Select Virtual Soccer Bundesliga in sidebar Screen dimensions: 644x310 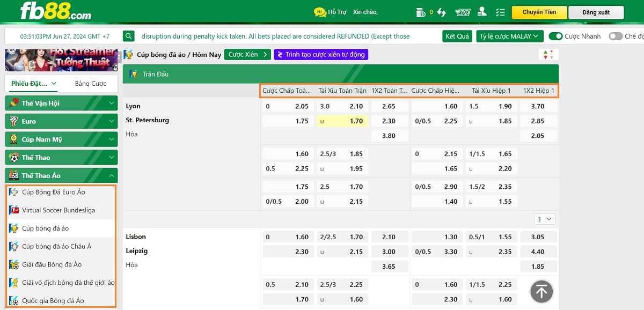coord(58,210)
